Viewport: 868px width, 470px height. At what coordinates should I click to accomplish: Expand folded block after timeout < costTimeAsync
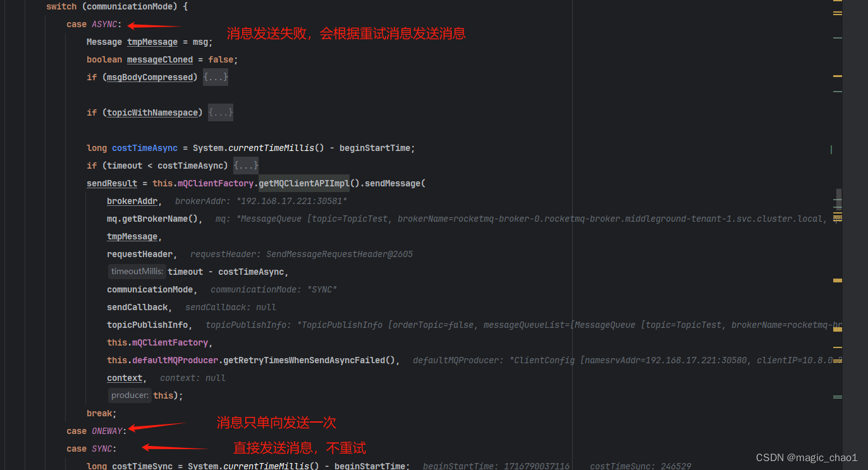pyautogui.click(x=246, y=166)
